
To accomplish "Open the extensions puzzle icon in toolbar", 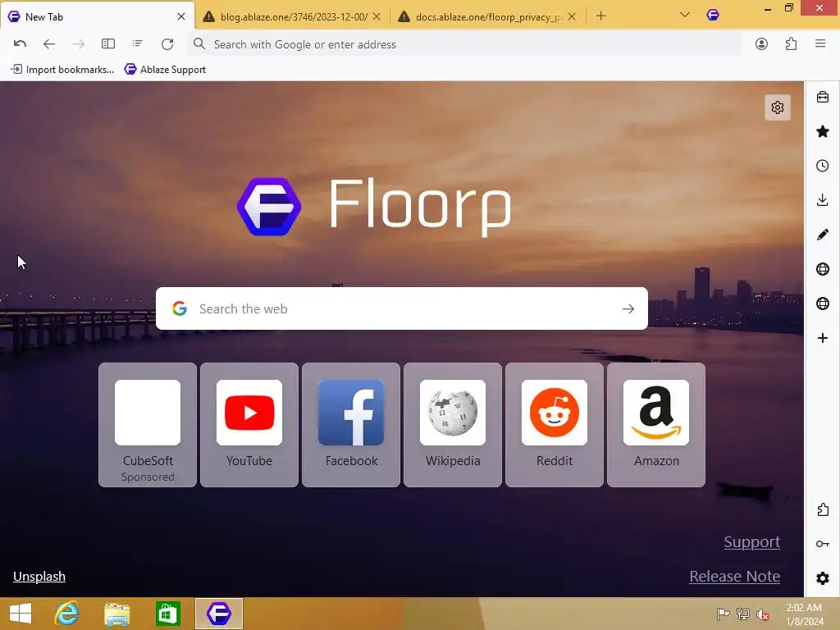I will (x=791, y=44).
